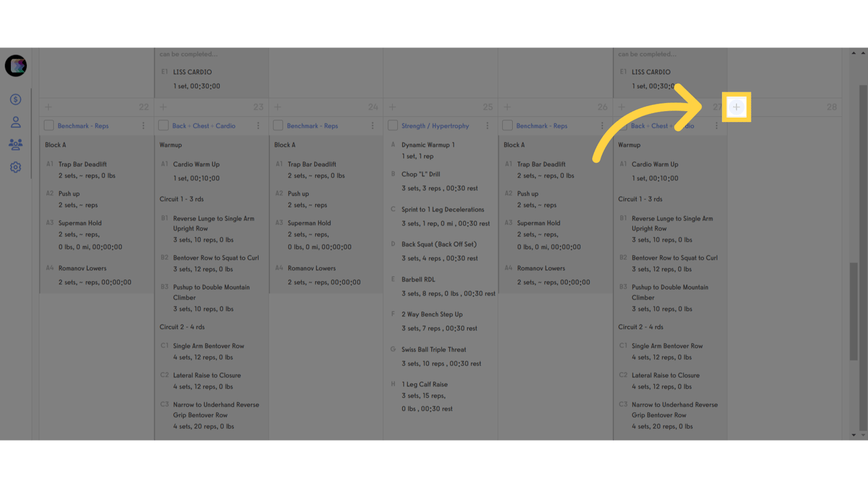Screen dimensions: 868x488
Task: Open the options menu for day 23's workout
Action: pyautogui.click(x=258, y=126)
